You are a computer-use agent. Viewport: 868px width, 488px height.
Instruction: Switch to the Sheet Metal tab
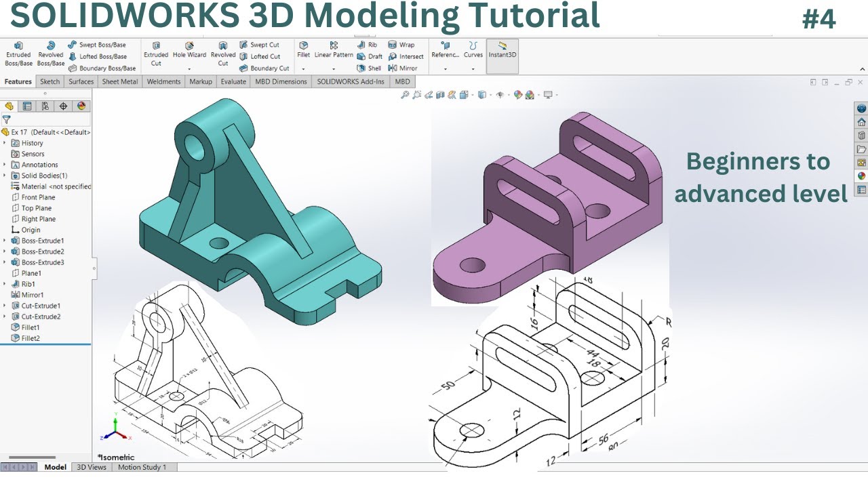[x=120, y=81]
